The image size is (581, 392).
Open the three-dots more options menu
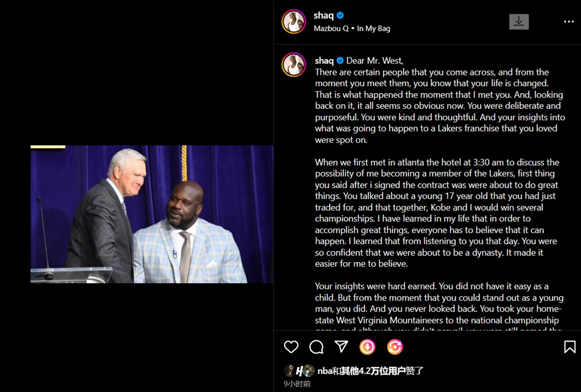[x=569, y=22]
